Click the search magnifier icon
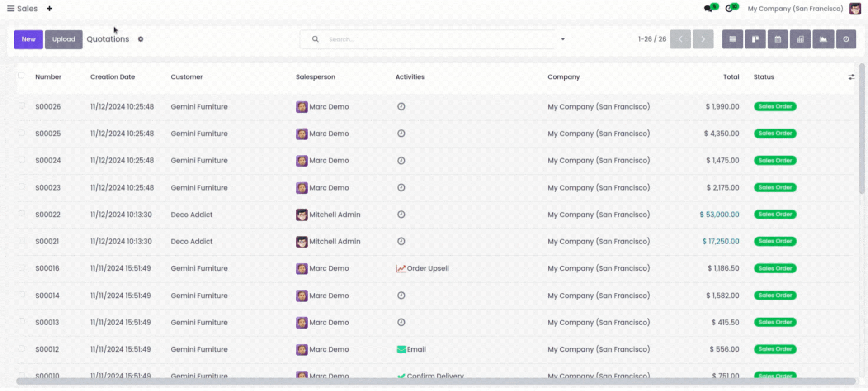 315,39
